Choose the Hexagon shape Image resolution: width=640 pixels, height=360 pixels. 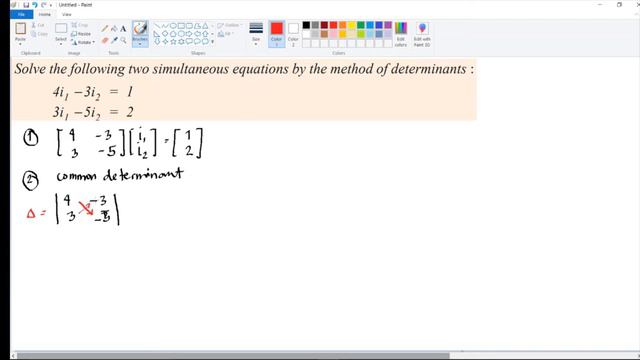tap(181, 33)
